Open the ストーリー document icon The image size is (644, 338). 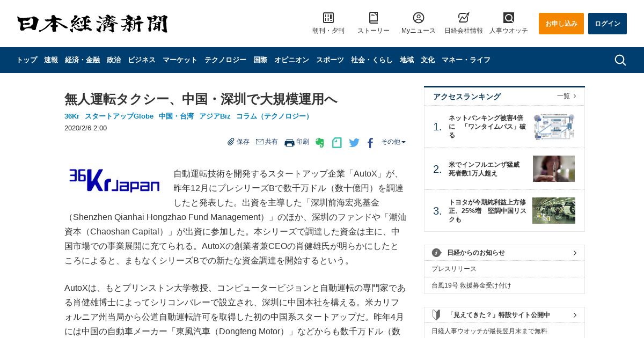[x=374, y=18]
